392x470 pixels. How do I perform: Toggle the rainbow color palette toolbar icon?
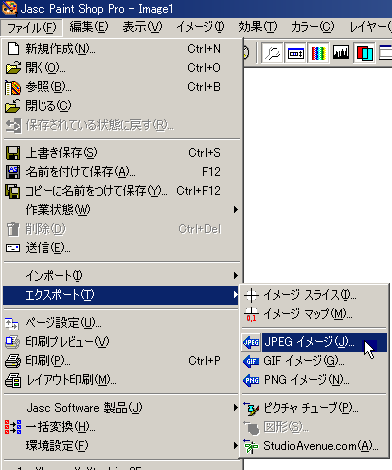point(318,53)
